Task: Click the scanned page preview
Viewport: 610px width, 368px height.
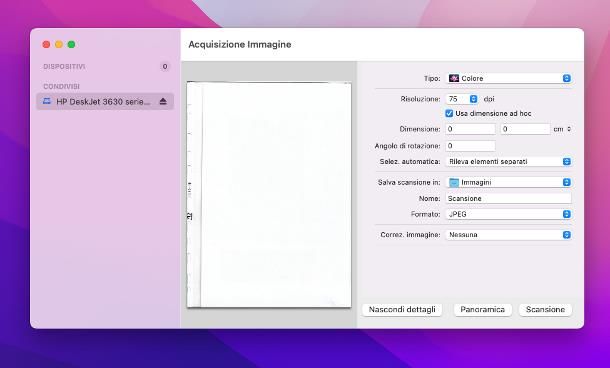Action: [269, 194]
